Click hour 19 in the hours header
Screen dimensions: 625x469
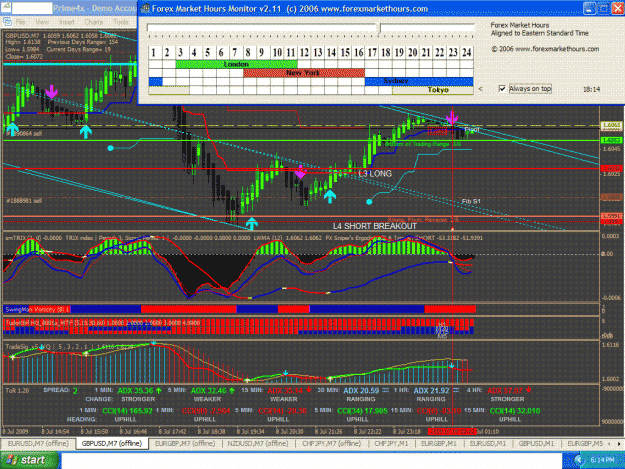click(x=399, y=53)
